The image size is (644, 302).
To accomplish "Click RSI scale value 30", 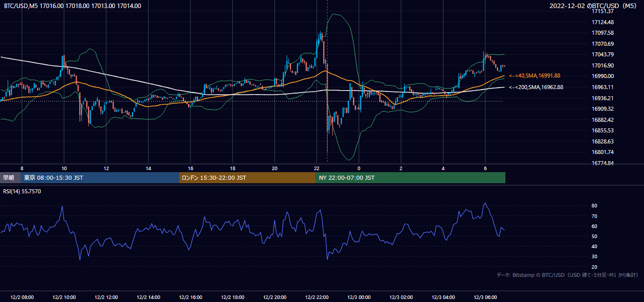I will (x=595, y=257).
